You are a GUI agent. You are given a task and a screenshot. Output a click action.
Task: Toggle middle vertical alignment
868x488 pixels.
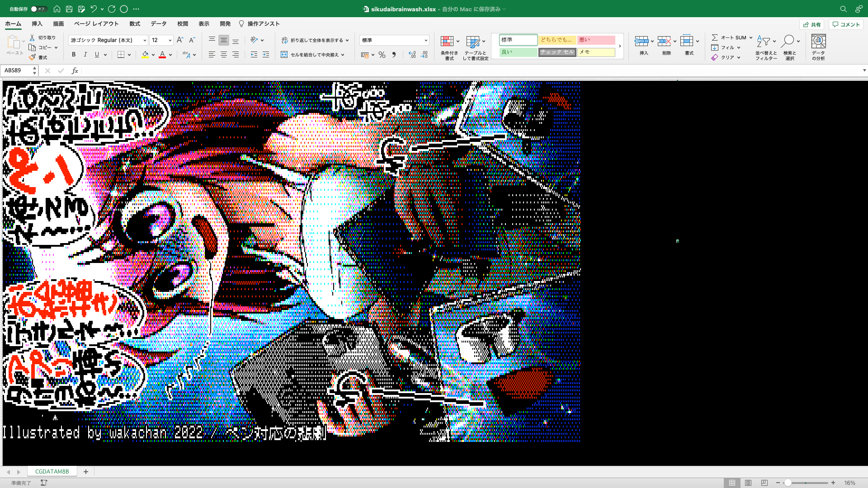coord(224,40)
